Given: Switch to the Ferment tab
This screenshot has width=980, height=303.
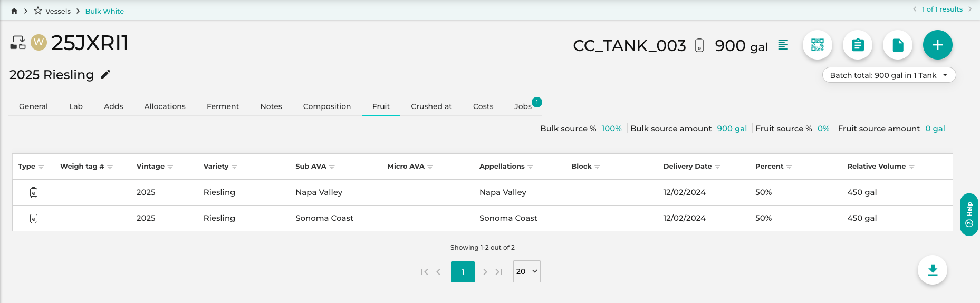Looking at the screenshot, I should [223, 106].
